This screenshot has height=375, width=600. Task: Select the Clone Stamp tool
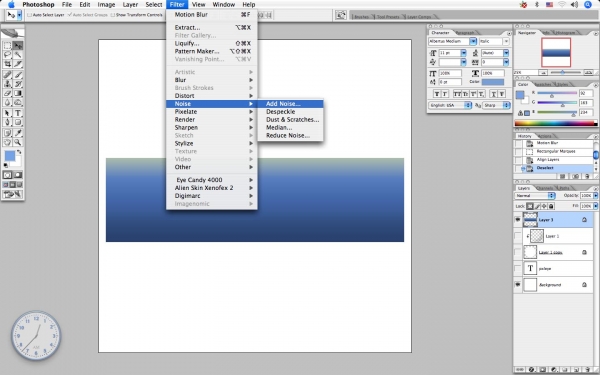(7, 84)
